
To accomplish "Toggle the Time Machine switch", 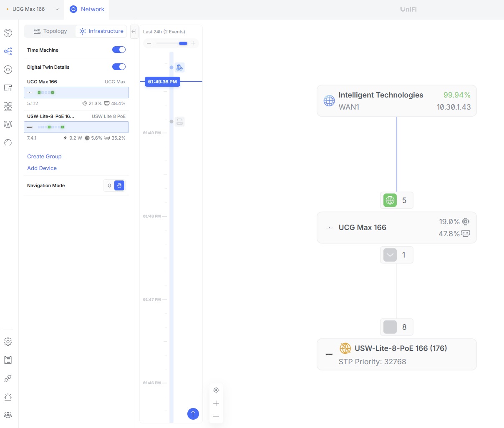I will pyautogui.click(x=119, y=50).
